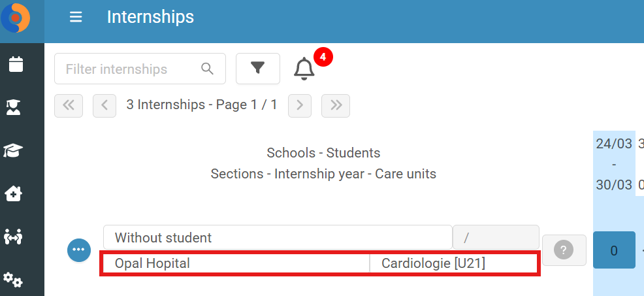View notifications bell with 4 alerts
Image resolution: width=644 pixels, height=296 pixels.
pos(304,69)
